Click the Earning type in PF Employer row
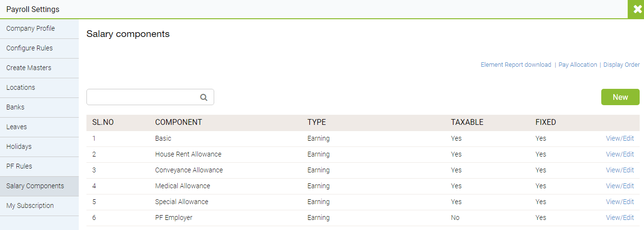 [318, 218]
